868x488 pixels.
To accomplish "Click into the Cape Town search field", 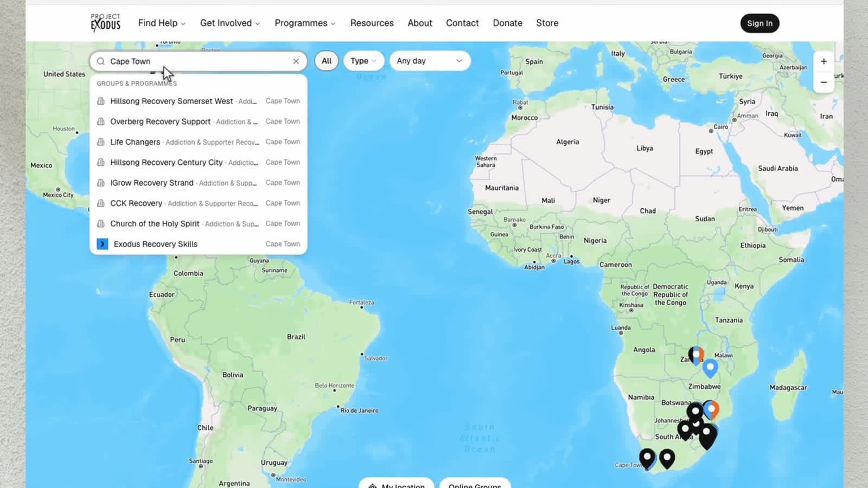I will (199, 61).
